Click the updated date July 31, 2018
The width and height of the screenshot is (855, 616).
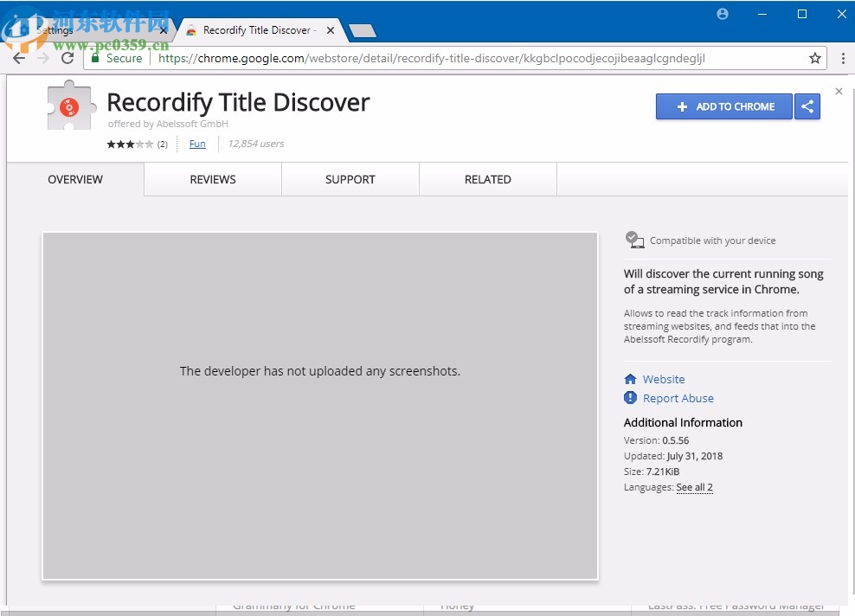coord(695,456)
